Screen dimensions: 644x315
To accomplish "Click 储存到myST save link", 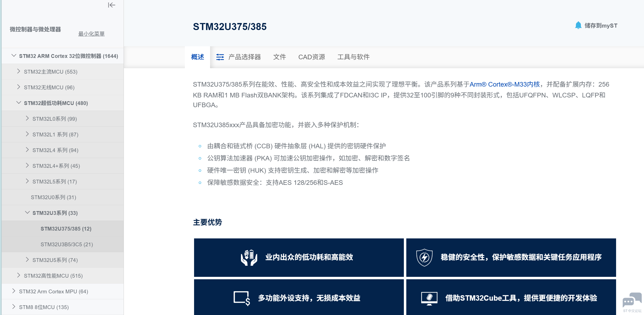I will pyautogui.click(x=601, y=26).
